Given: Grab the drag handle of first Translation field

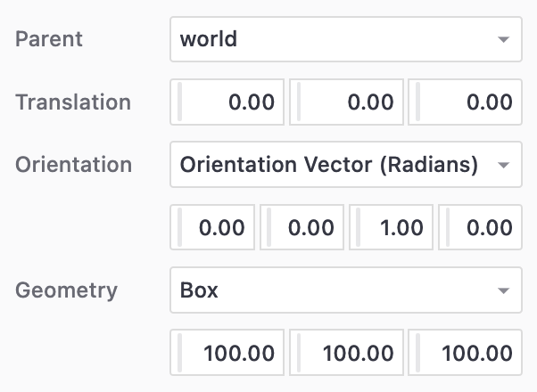Looking at the screenshot, I should tap(181, 102).
